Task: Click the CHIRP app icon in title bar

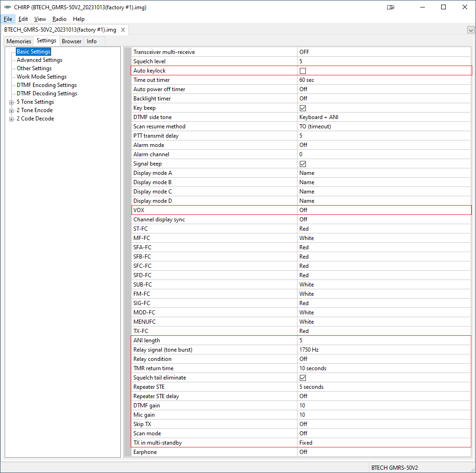Action: click(x=7, y=7)
